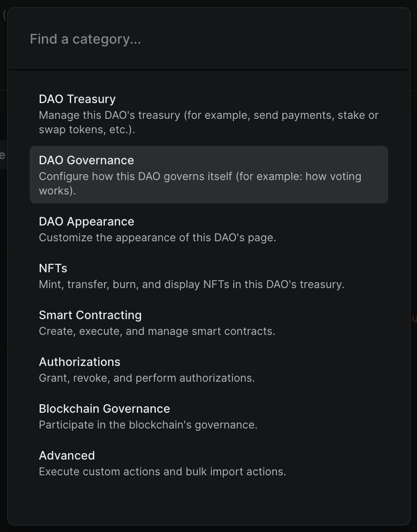Select the Blockchain Governance category
The height and width of the screenshot is (532, 417).
click(x=104, y=409)
